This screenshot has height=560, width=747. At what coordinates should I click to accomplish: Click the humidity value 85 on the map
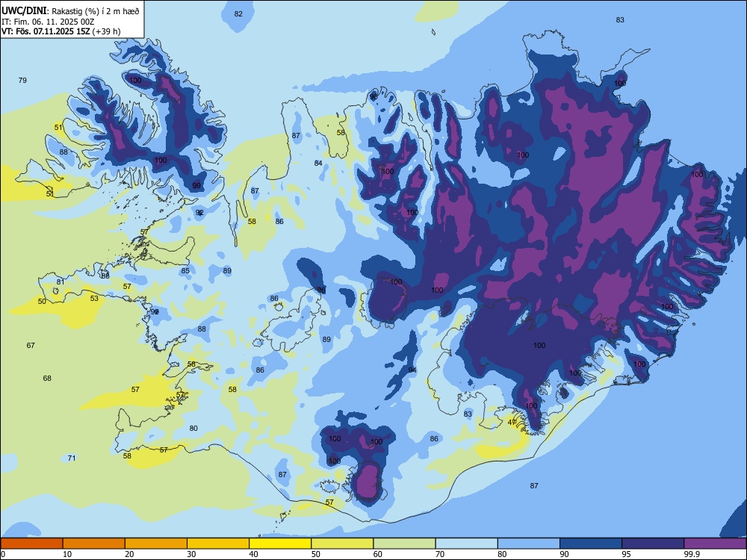click(185, 270)
